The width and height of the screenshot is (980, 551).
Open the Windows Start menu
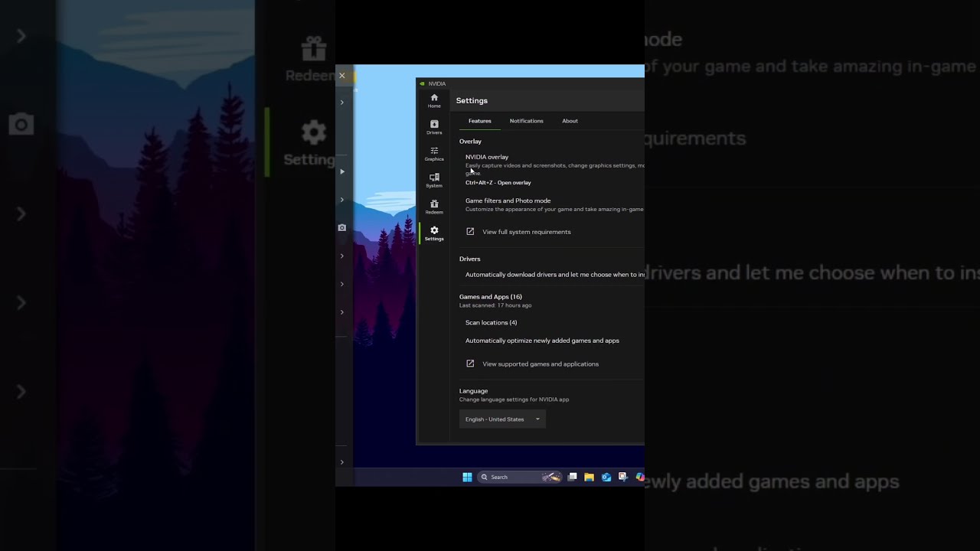[x=467, y=477]
